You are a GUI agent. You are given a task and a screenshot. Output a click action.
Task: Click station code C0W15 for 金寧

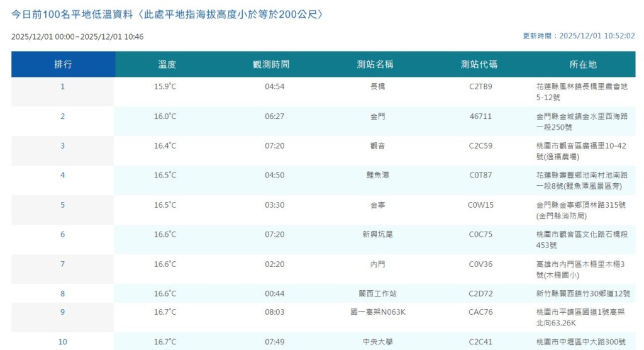[x=480, y=205]
